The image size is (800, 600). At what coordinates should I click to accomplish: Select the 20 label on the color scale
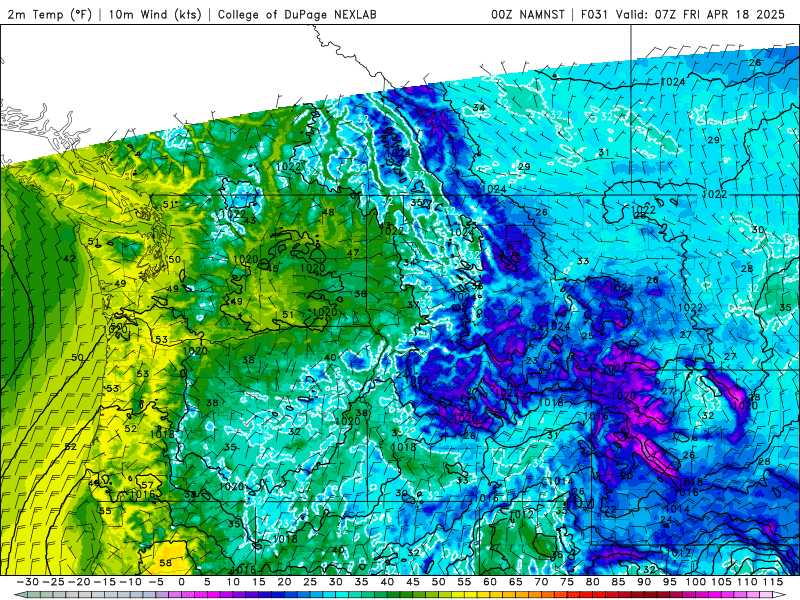[x=284, y=582]
